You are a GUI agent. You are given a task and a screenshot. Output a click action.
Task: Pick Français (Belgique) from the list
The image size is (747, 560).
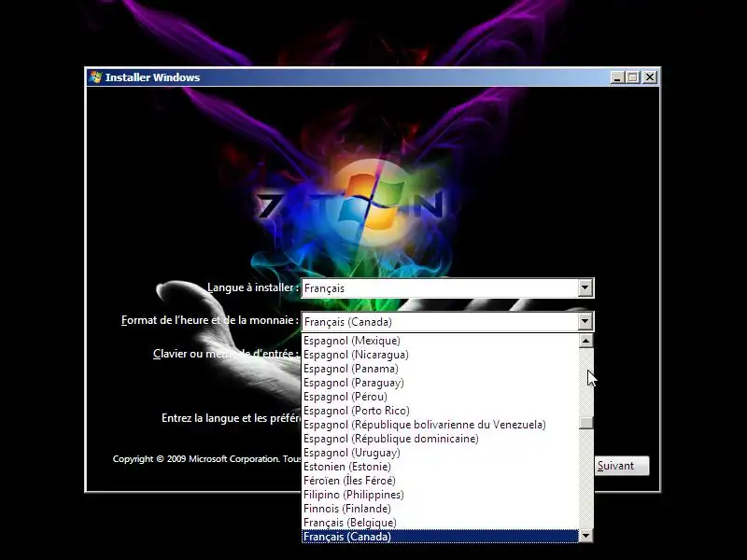[440, 523]
